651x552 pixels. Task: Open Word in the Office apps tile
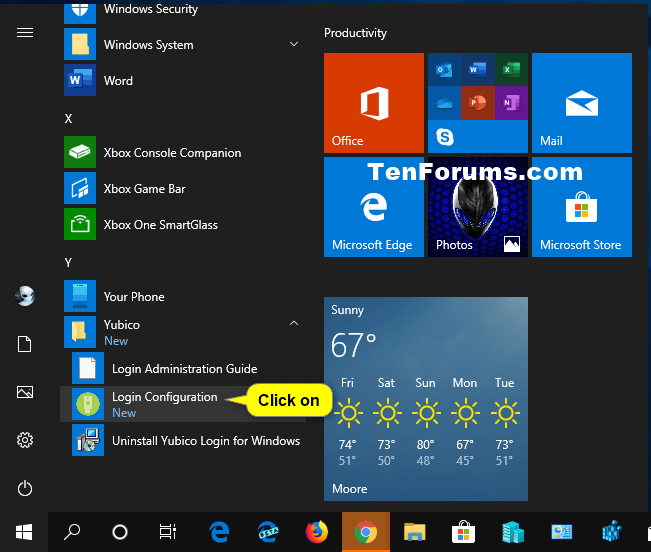[x=478, y=69]
